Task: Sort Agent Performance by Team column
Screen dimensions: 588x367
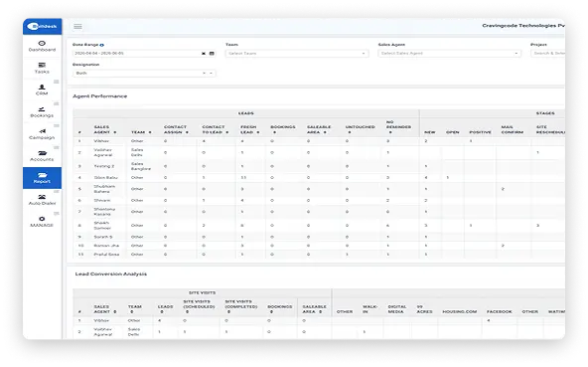Action: [150, 132]
